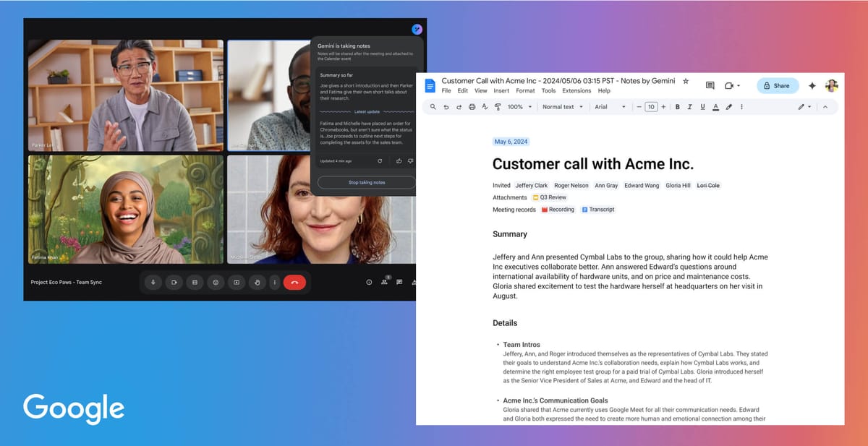The image size is (868, 446).
Task: Click Stop taking notes button
Action: (x=367, y=182)
